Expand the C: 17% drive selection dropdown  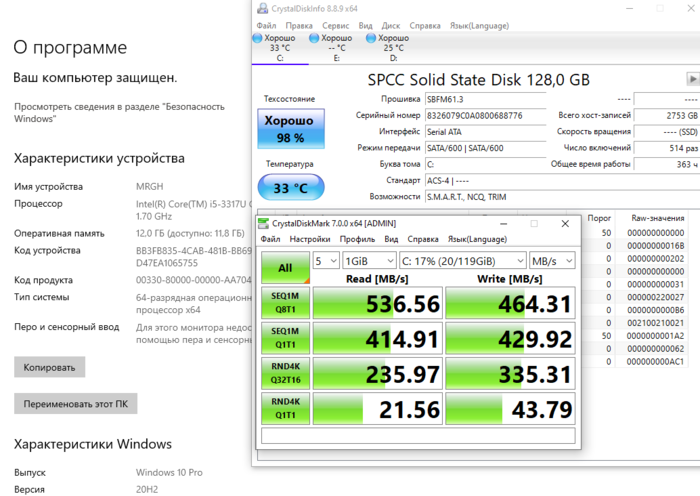pos(462,261)
